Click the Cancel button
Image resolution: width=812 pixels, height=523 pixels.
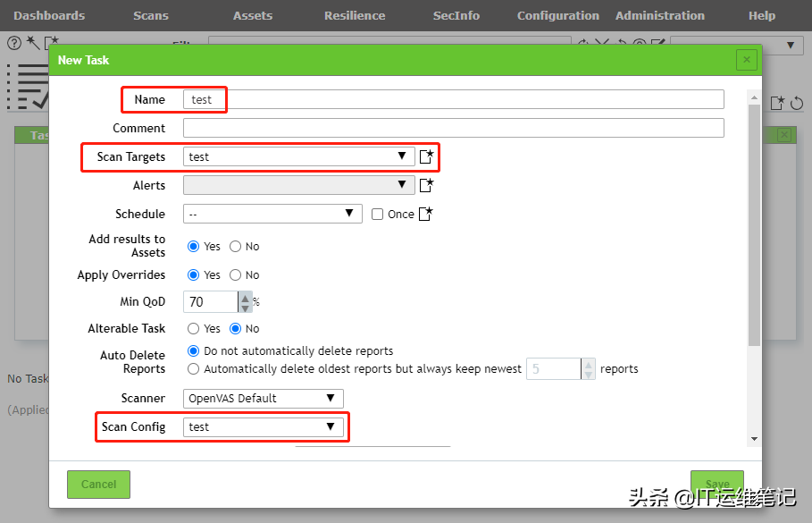tap(98, 484)
